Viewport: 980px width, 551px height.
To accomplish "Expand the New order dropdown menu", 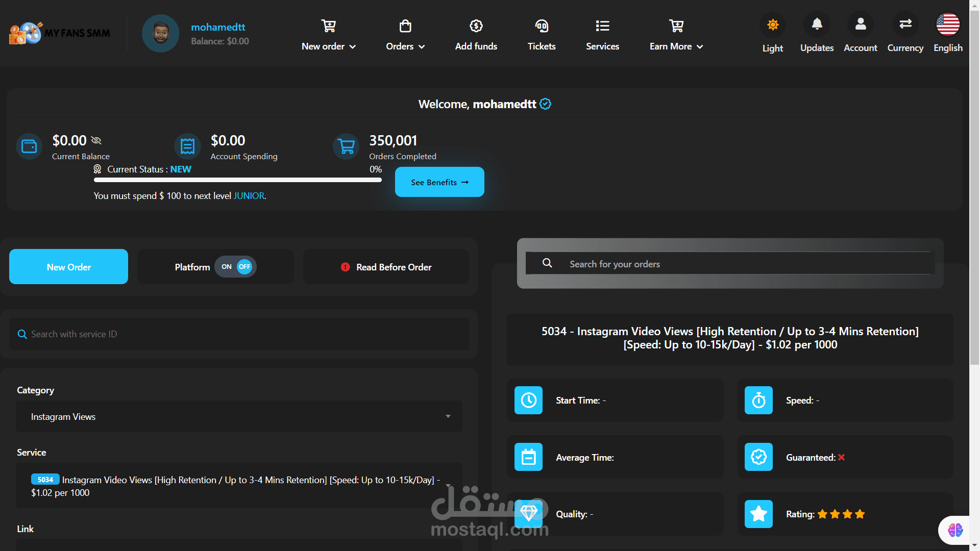I will coord(328,46).
